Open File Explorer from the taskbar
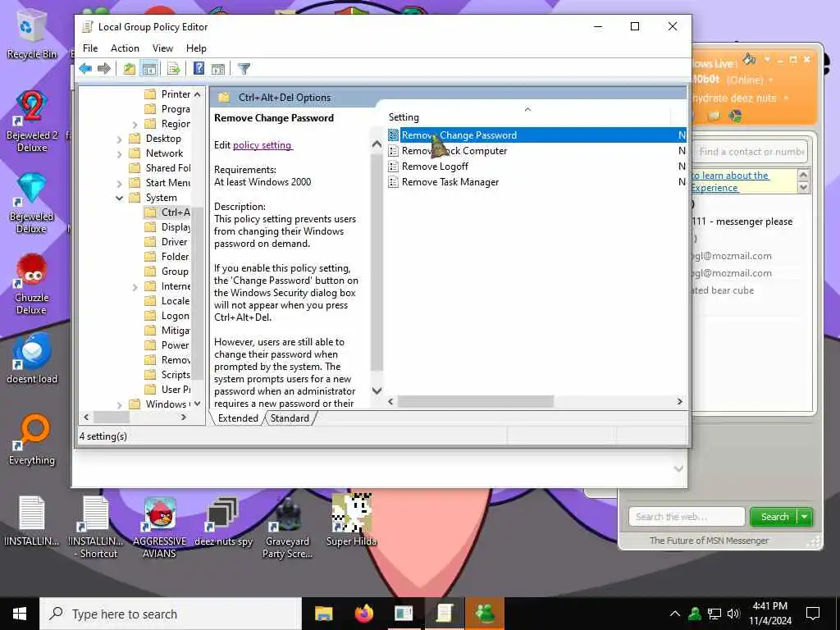 tap(323, 614)
